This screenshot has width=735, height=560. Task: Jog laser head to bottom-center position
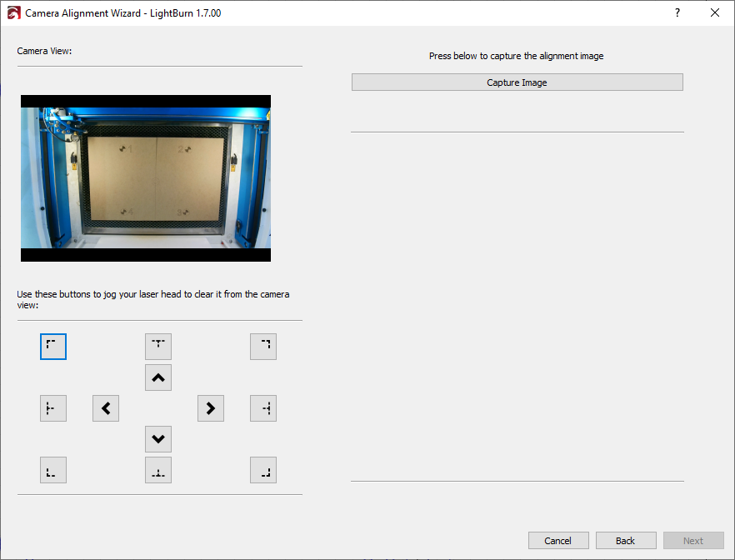158,470
